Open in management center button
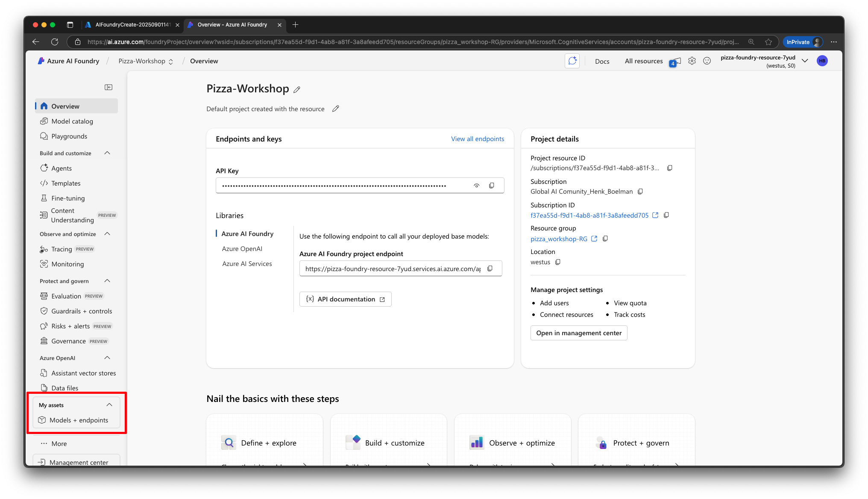Image resolution: width=868 pixels, height=499 pixels. [578, 333]
